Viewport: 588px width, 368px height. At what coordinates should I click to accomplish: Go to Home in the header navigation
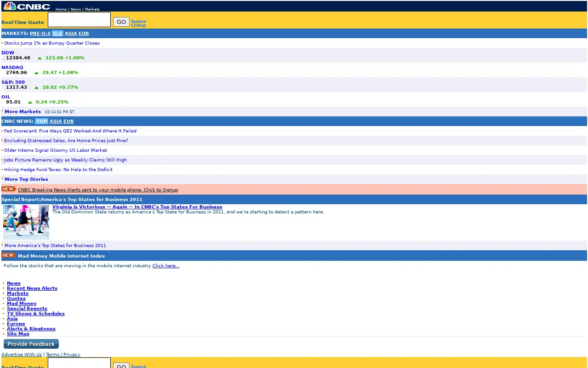[x=61, y=9]
